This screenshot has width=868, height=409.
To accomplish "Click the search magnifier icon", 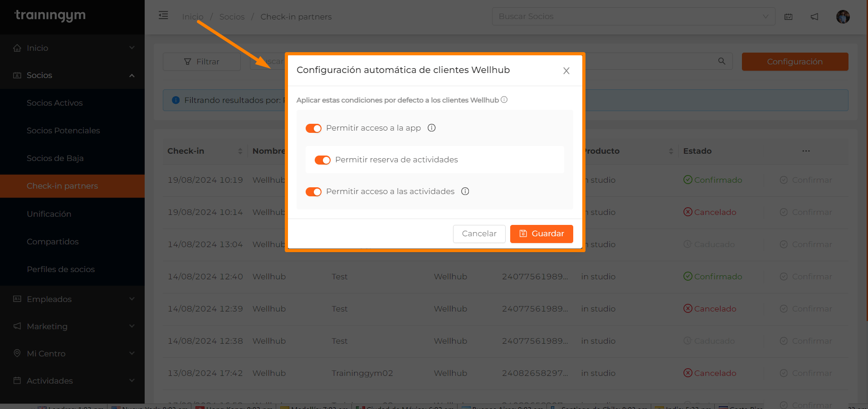I will [x=722, y=61].
